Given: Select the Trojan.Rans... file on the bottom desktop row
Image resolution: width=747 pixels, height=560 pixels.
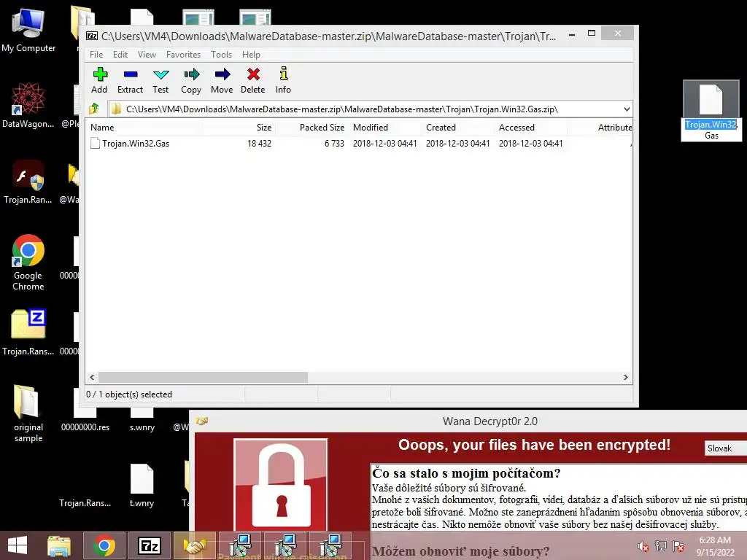Looking at the screenshot, I should [x=85, y=502].
